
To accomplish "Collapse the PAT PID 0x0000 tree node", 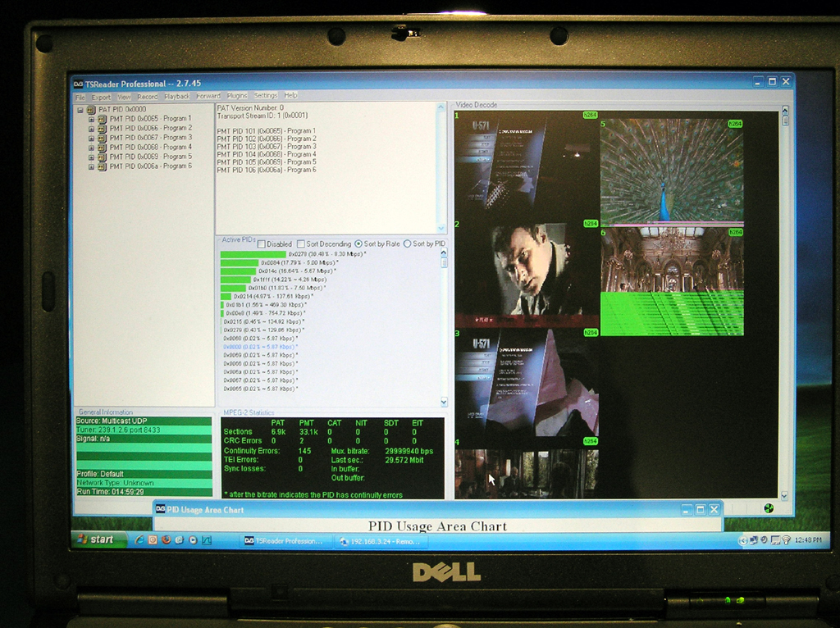I will click(x=80, y=111).
